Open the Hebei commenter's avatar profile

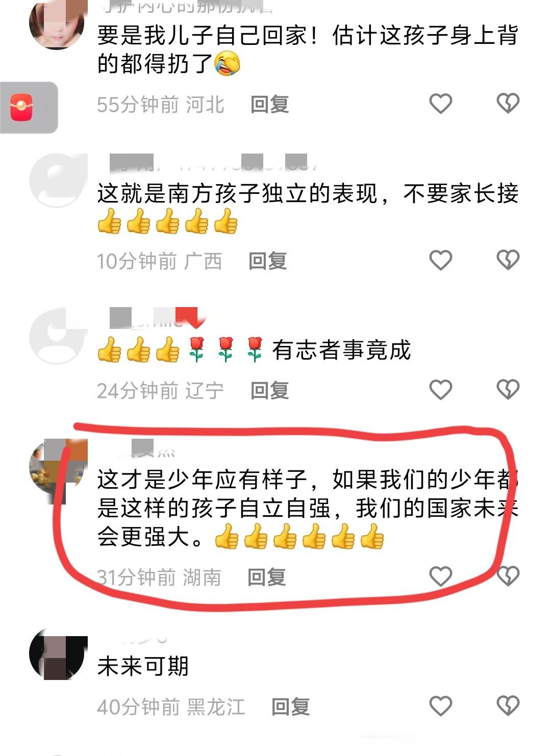point(57,24)
